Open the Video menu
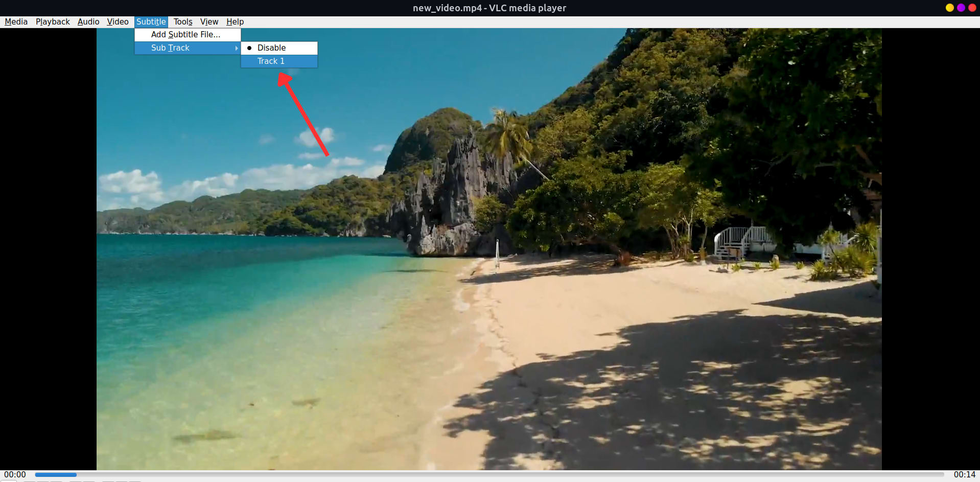 (x=118, y=21)
